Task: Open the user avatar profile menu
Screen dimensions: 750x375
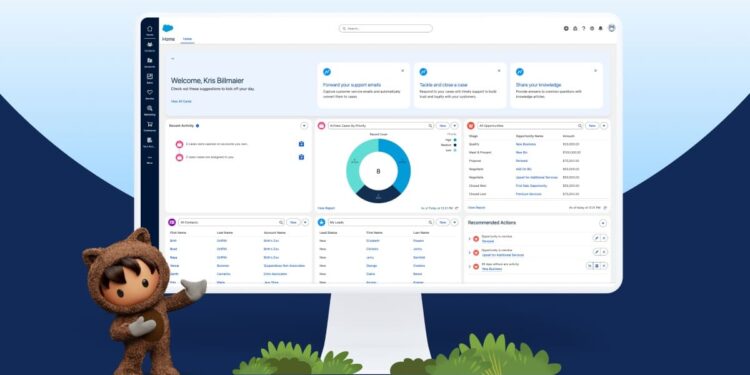Action: coord(611,28)
